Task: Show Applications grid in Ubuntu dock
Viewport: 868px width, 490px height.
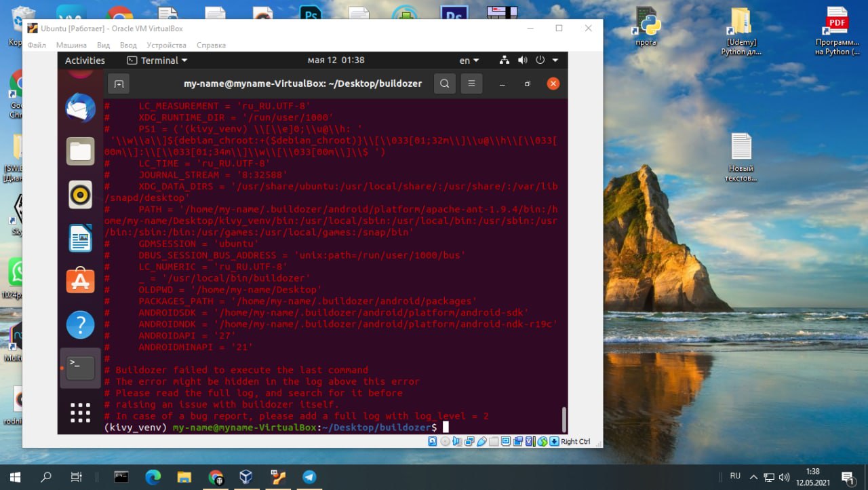Action: coord(80,412)
